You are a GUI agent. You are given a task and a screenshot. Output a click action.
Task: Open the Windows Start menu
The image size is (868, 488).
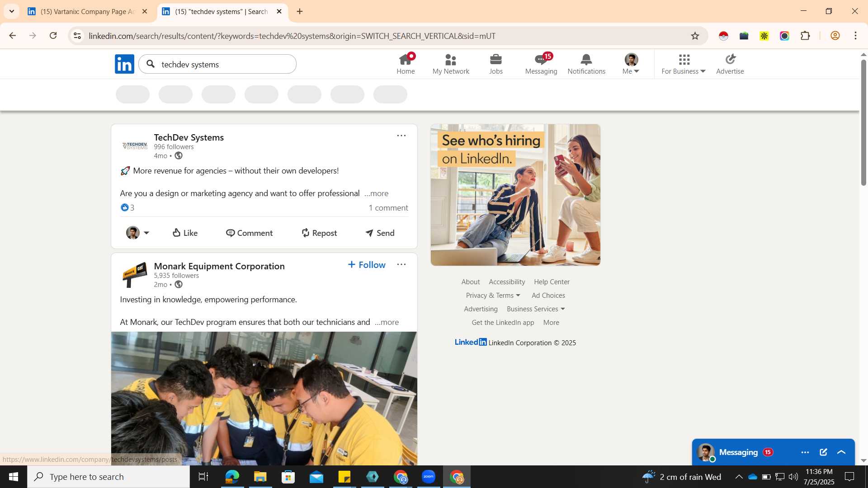pyautogui.click(x=14, y=477)
